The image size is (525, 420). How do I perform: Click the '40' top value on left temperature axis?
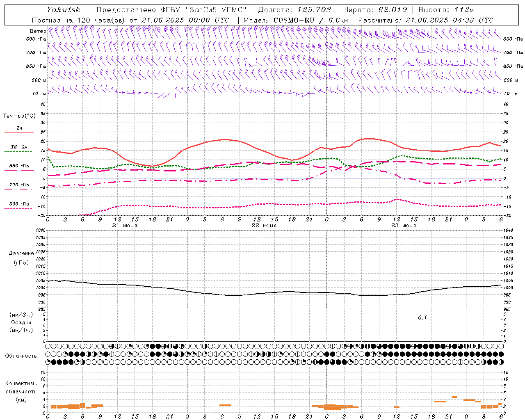[43, 104]
